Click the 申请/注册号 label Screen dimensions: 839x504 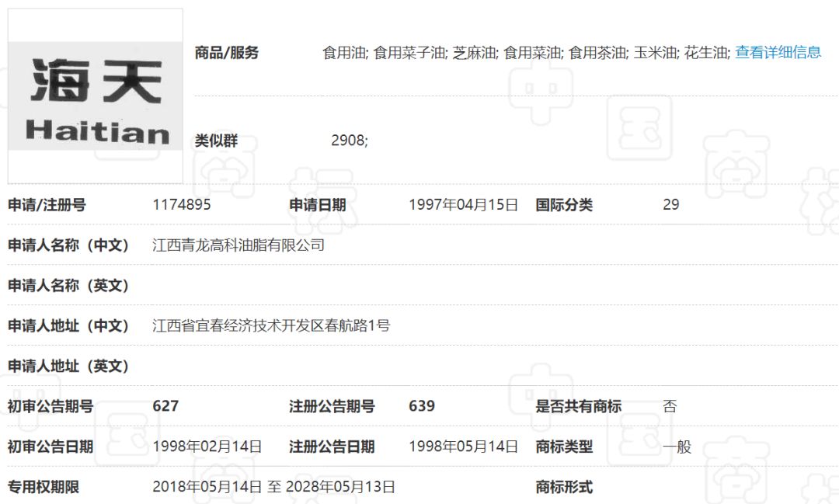coord(47,204)
